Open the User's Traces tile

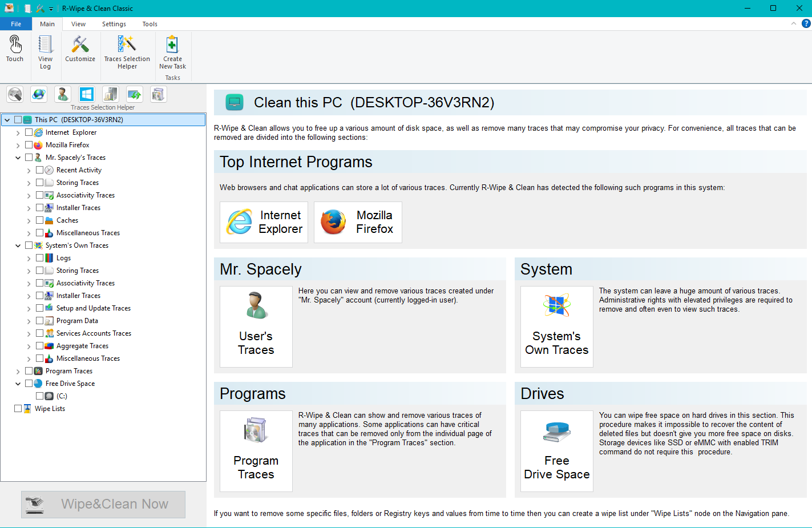256,327
